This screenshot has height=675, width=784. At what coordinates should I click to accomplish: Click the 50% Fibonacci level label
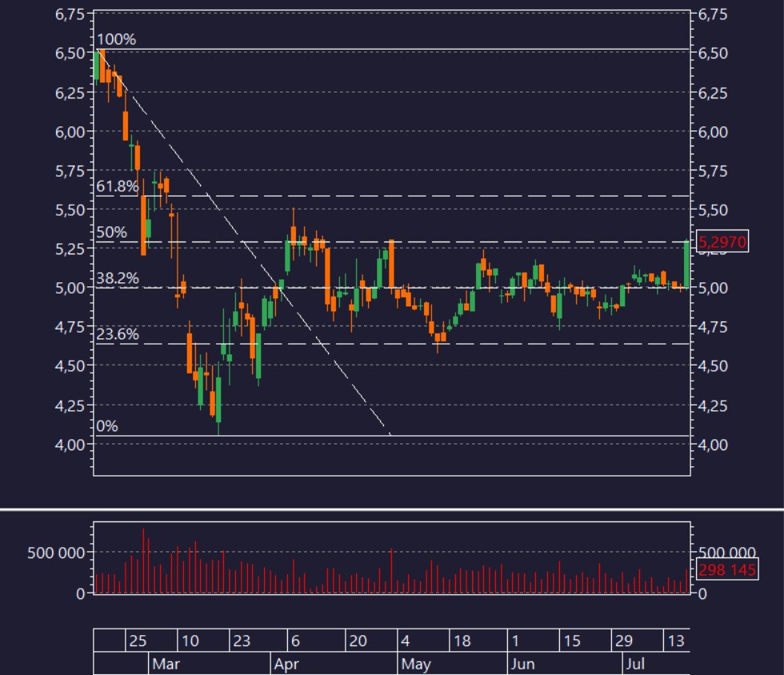(111, 232)
